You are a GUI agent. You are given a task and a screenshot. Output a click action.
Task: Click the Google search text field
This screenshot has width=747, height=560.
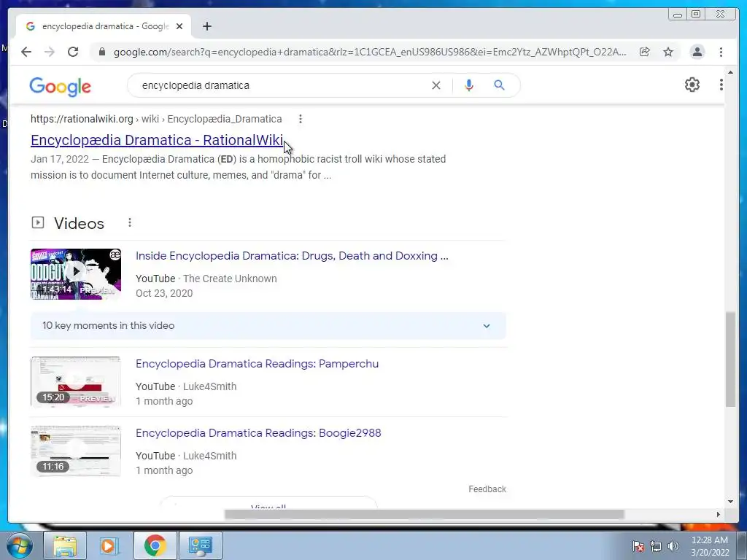pos(281,85)
